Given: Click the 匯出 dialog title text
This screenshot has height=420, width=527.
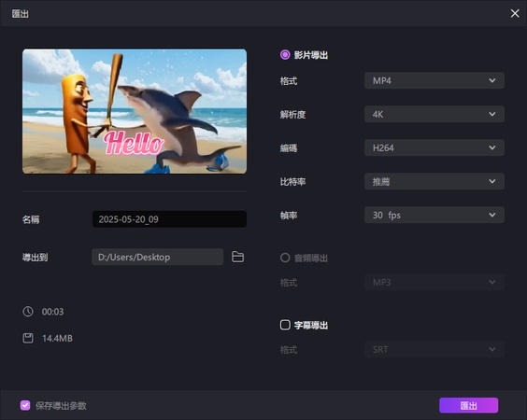Looking at the screenshot, I should [x=21, y=14].
